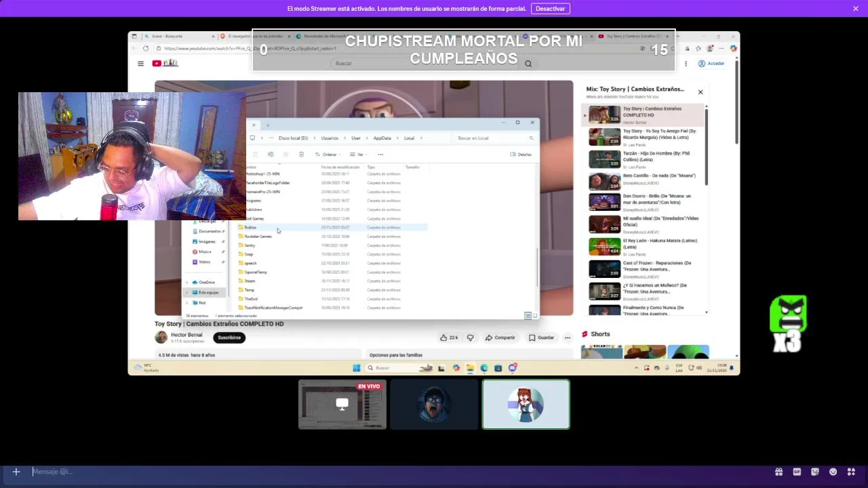Click the like button showing 22 k
This screenshot has width=868, height=488.
[449, 338]
